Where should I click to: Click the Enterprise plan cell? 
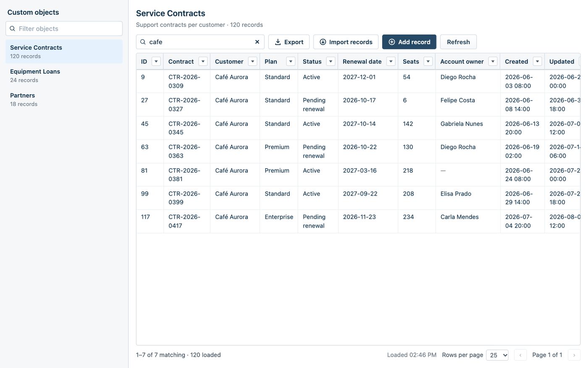(x=279, y=221)
